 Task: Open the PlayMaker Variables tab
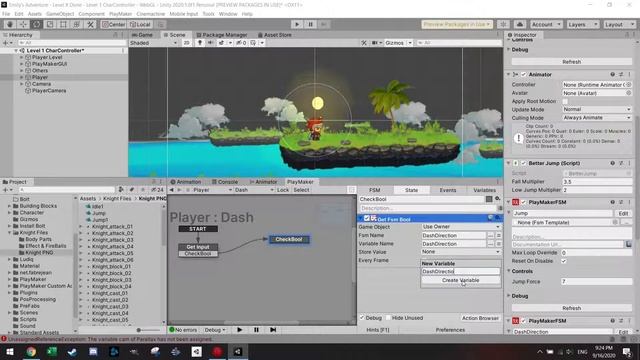(x=484, y=190)
